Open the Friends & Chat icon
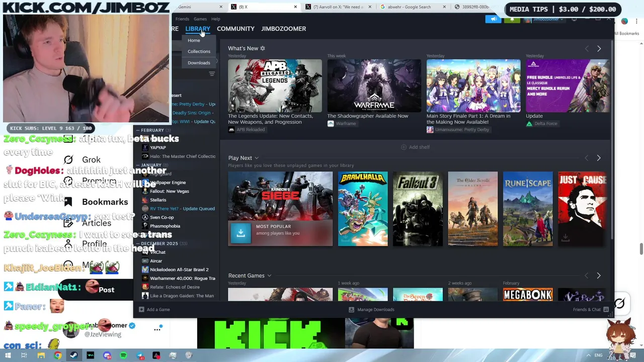This screenshot has width=644, height=362. click(x=606, y=310)
